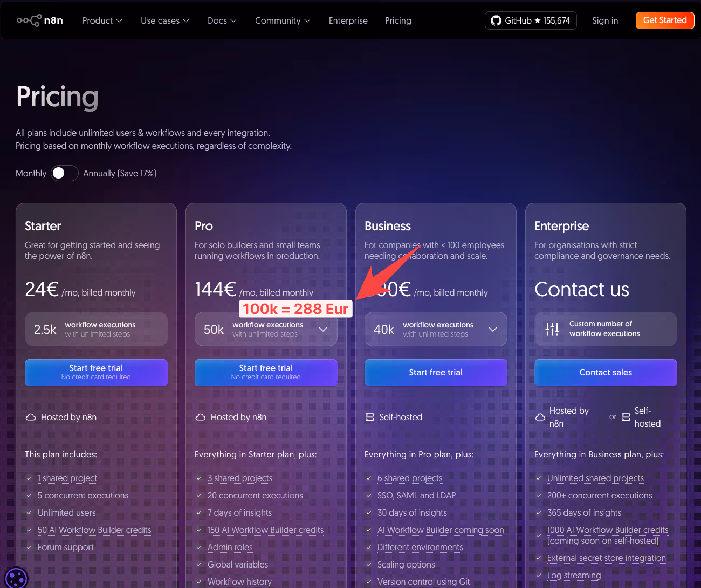Start free trial on Pro plan
701x588 pixels.
pyautogui.click(x=266, y=372)
